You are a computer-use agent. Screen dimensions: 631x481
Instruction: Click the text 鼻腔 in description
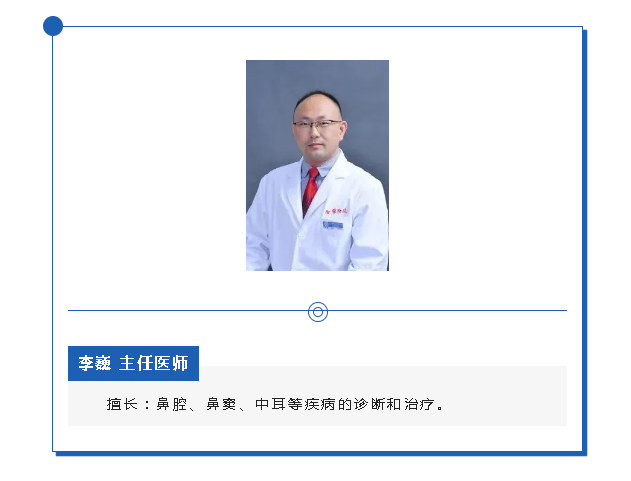pyautogui.click(x=172, y=404)
